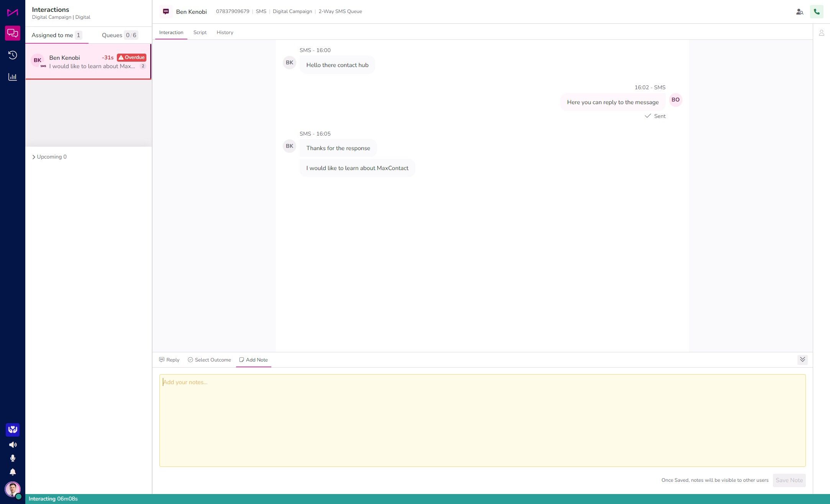Image resolution: width=830 pixels, height=504 pixels.
Task: Toggle the microphone mute icon
Action: pyautogui.click(x=13, y=458)
